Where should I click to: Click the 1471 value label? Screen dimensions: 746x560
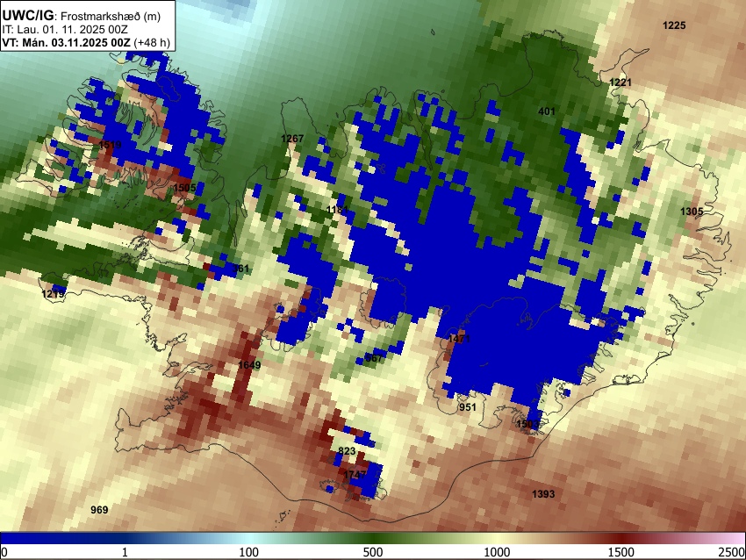459,339
